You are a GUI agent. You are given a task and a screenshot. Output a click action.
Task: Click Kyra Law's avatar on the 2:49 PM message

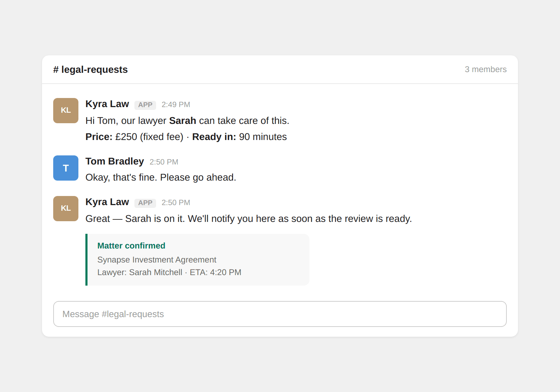(66, 111)
